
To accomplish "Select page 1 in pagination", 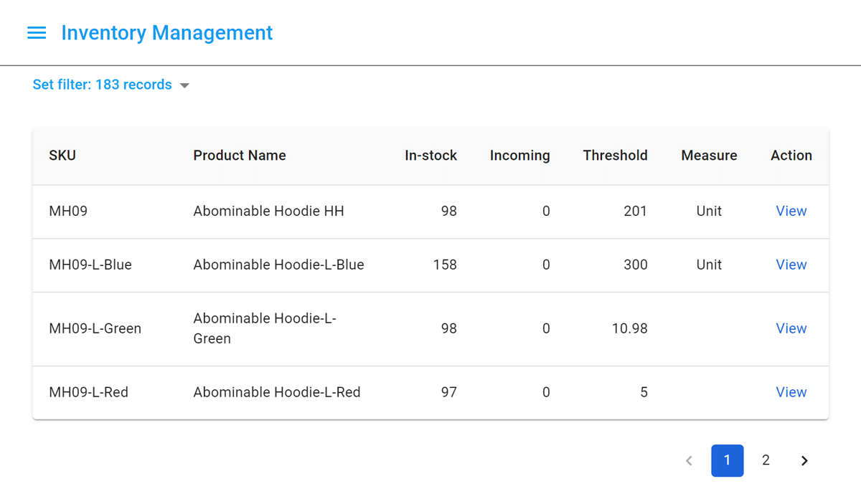I will [728, 461].
